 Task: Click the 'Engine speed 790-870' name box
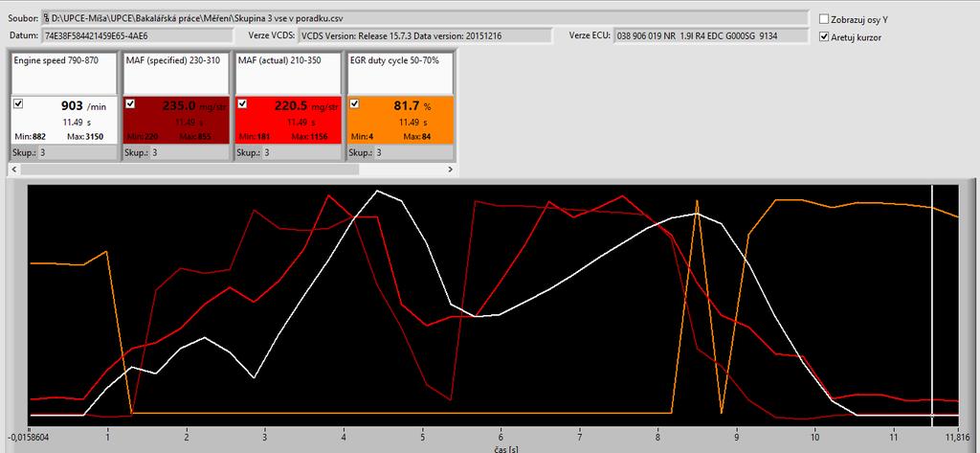pyautogui.click(x=64, y=73)
